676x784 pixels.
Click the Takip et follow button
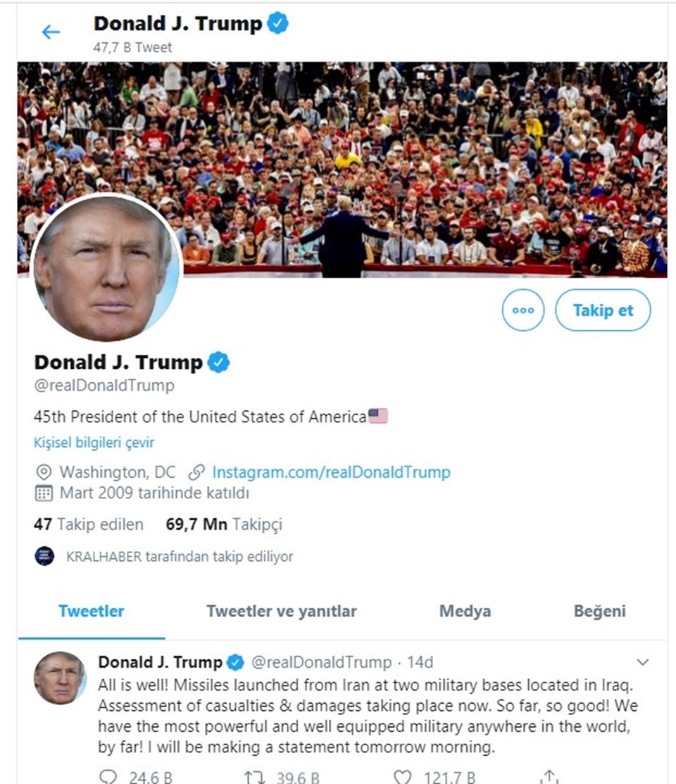[x=603, y=310]
